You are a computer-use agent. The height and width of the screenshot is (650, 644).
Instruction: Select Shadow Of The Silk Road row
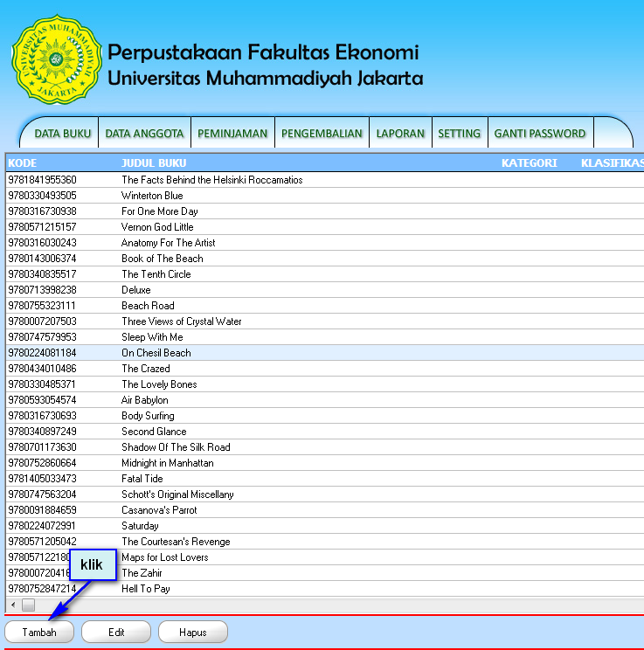pos(325,447)
